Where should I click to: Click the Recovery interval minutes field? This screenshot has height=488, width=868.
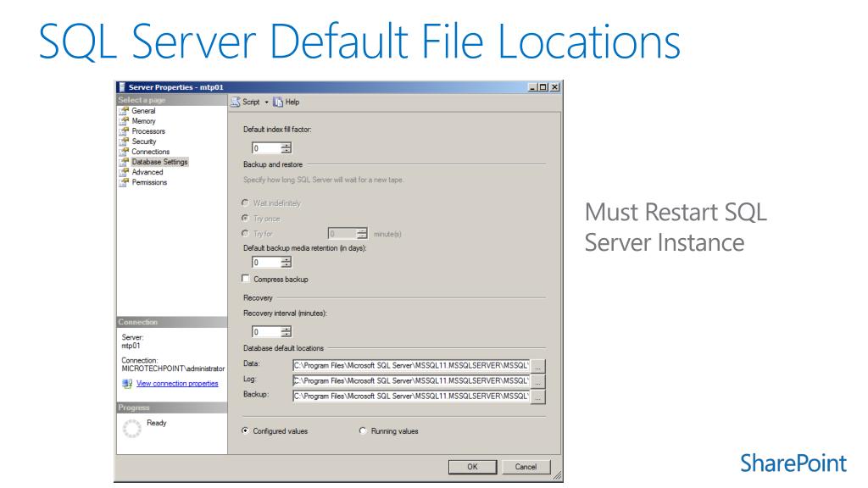[x=265, y=332]
